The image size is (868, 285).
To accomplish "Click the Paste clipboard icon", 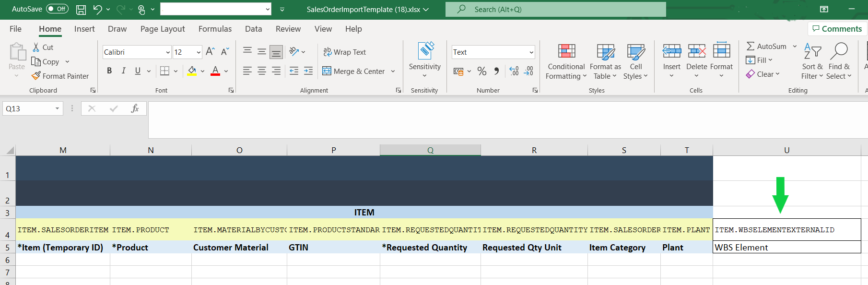I will point(17,52).
